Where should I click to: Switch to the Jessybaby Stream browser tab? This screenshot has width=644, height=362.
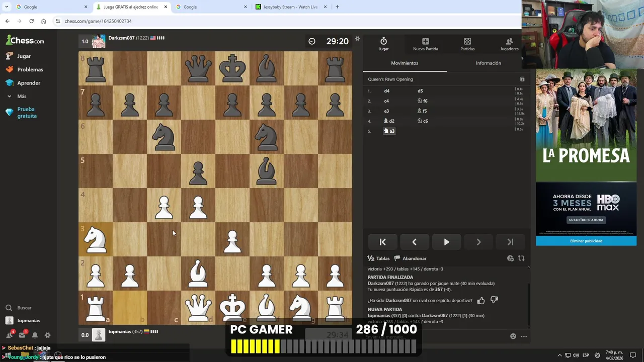click(291, 7)
